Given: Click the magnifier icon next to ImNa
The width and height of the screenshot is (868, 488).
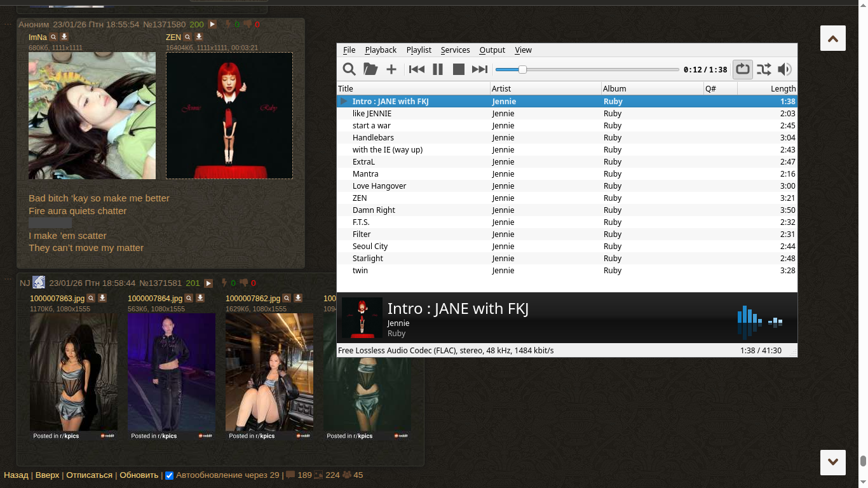Looking at the screenshot, I should tap(54, 37).
